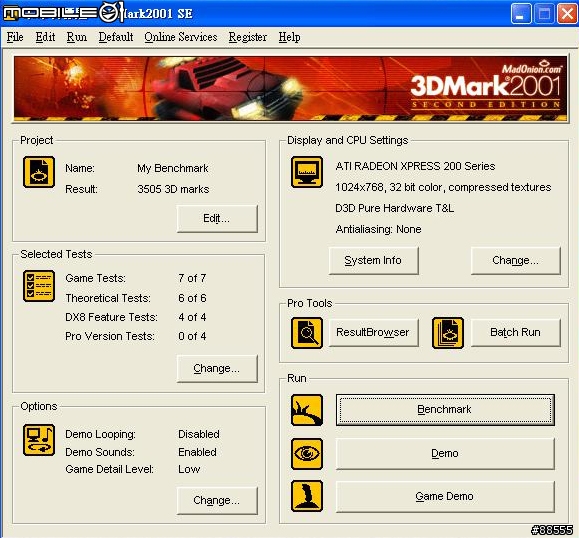
Task: Click the 'Antialiasing: None' text
Action: click(378, 229)
